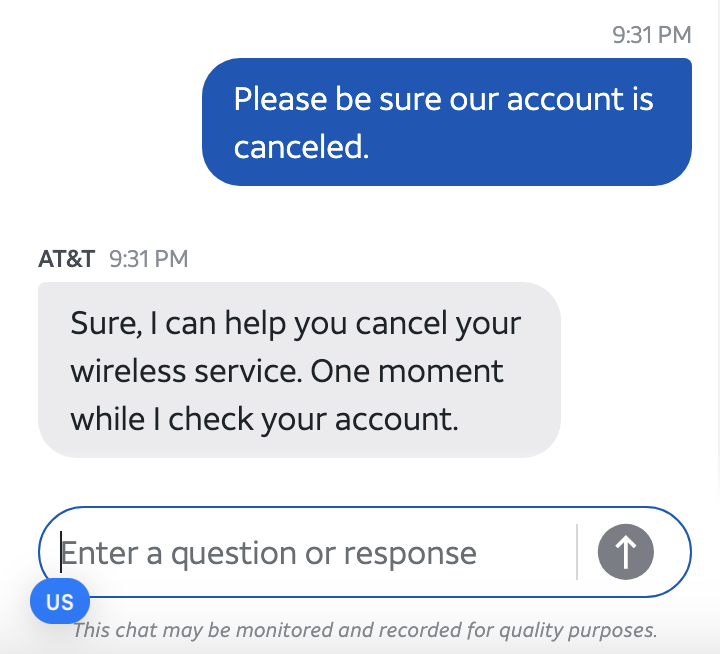Click the top-right 9:31 PM timestamp
This screenshot has width=720, height=654.
pyautogui.click(x=652, y=35)
